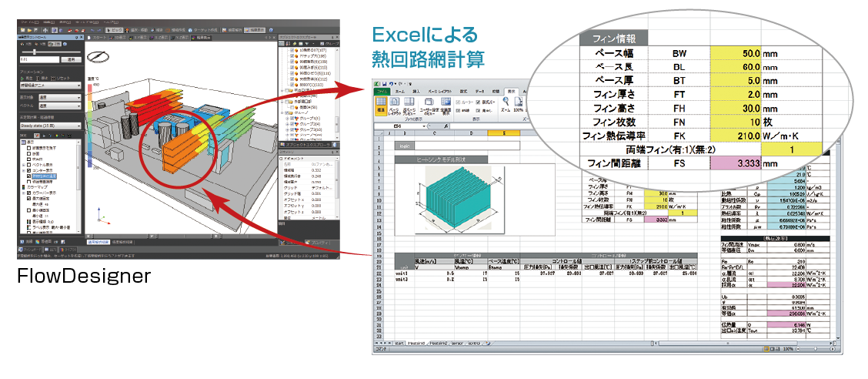Select the highlighted 温度 item in the display tree

tap(44, 176)
